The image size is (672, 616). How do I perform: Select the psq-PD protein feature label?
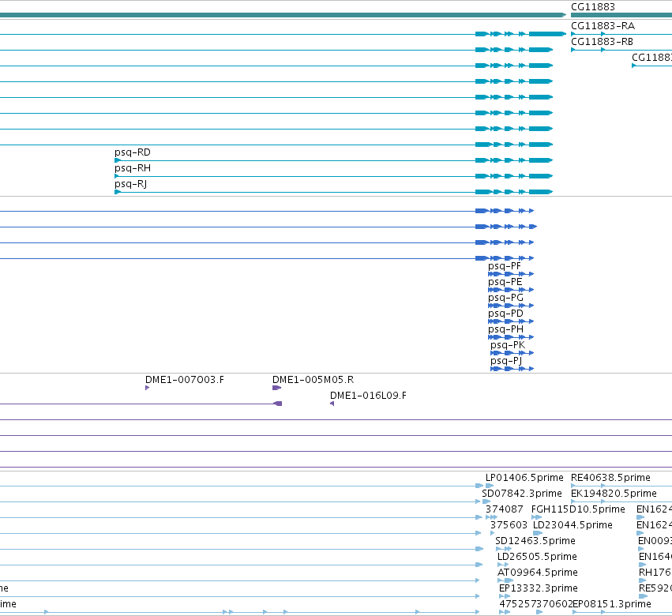pyautogui.click(x=505, y=314)
